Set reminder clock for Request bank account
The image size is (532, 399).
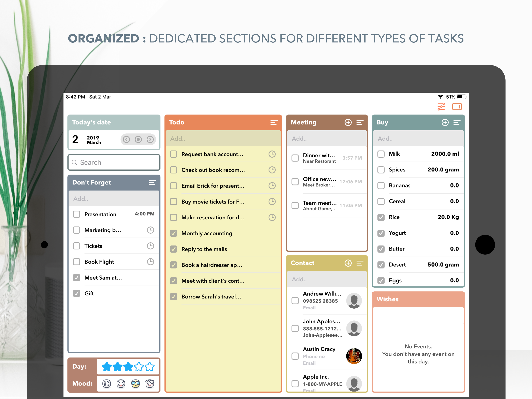pos(272,154)
